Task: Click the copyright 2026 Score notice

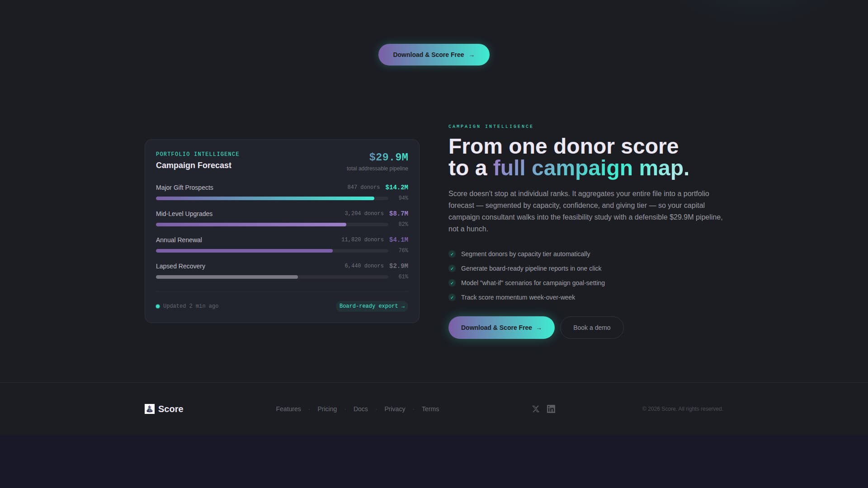Action: point(683,409)
